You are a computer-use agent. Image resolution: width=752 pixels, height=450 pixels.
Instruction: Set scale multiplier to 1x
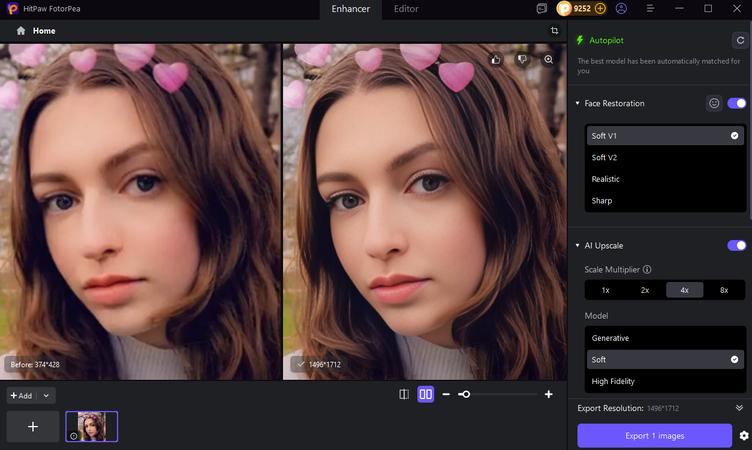point(605,290)
